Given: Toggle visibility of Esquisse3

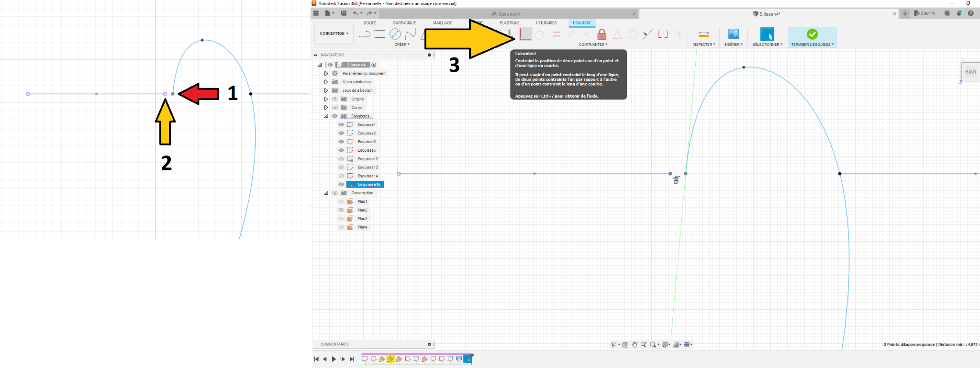Looking at the screenshot, I should [x=341, y=142].
